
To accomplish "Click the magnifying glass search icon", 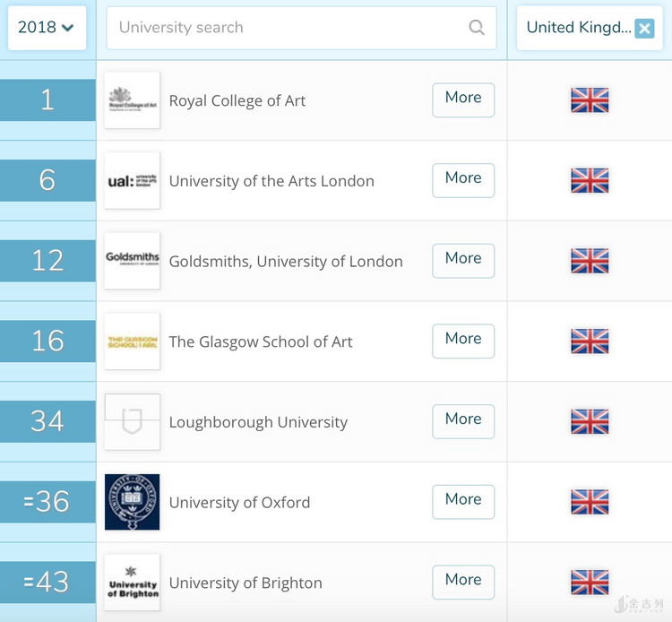I will (477, 28).
